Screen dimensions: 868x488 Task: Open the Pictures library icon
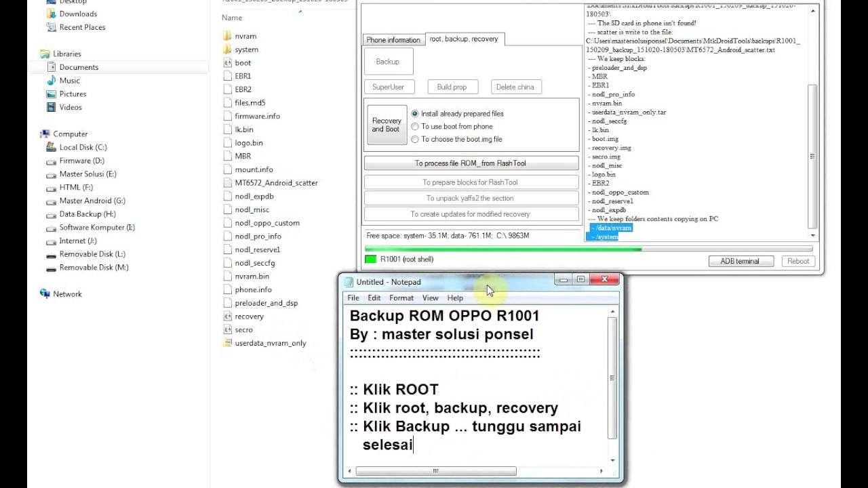(x=52, y=94)
